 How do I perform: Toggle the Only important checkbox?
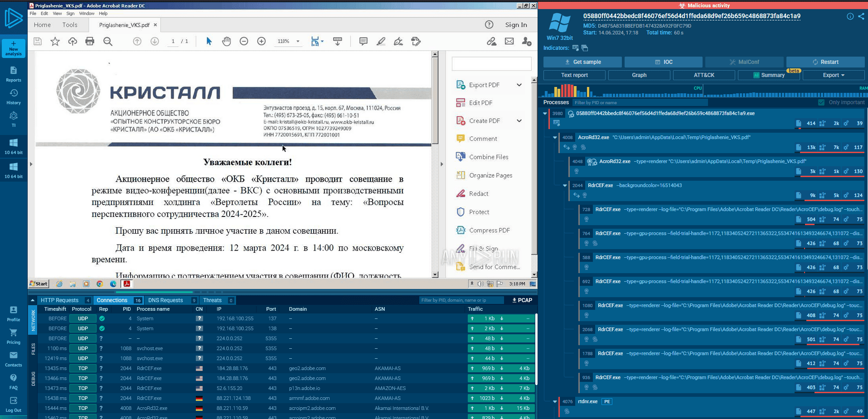tap(821, 102)
